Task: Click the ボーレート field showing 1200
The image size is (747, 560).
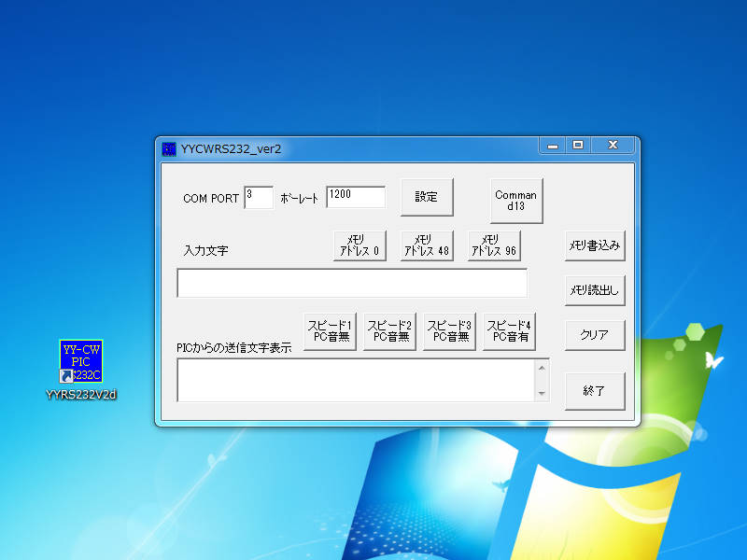Action: click(356, 197)
